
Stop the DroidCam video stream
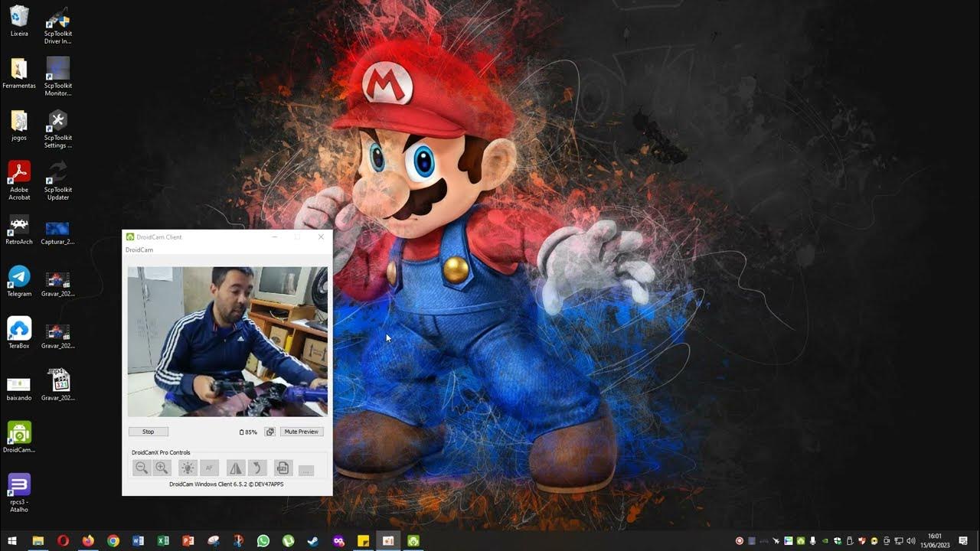coord(148,432)
